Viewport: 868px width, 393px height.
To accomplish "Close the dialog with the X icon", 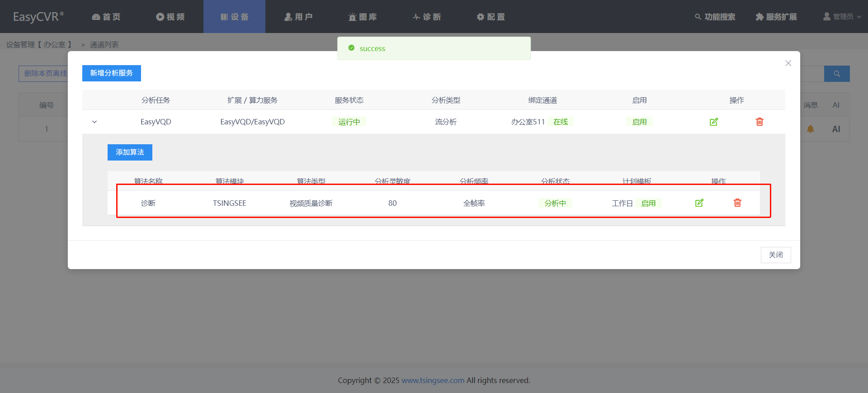I will coord(788,63).
